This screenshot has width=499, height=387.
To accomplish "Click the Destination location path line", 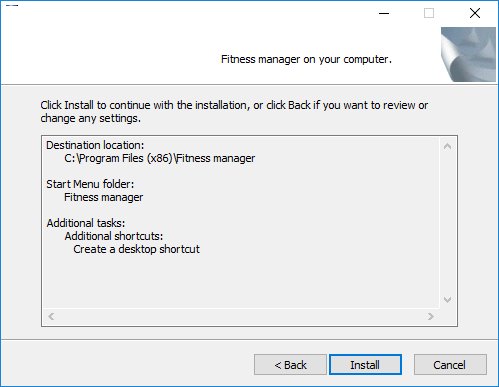I will click(160, 158).
